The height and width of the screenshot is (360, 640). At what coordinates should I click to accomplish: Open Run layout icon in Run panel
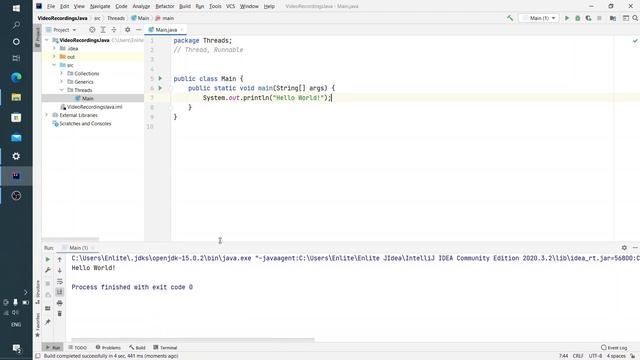coord(48,309)
